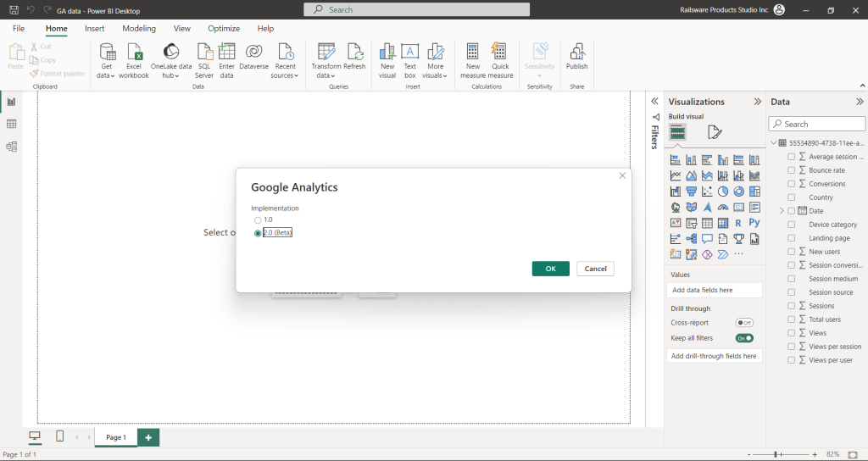Select the 2.0 (Beta) radio button
The width and height of the screenshot is (868, 461).
tap(258, 234)
